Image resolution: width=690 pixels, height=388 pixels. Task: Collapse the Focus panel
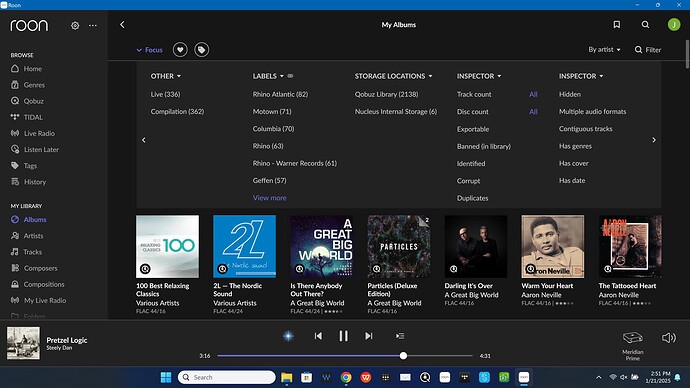click(150, 50)
